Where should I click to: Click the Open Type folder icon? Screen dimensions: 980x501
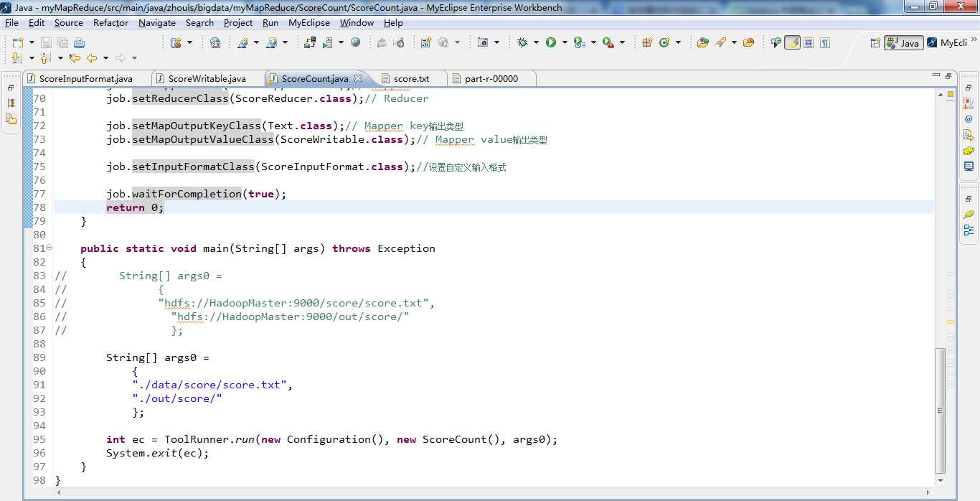click(702, 42)
